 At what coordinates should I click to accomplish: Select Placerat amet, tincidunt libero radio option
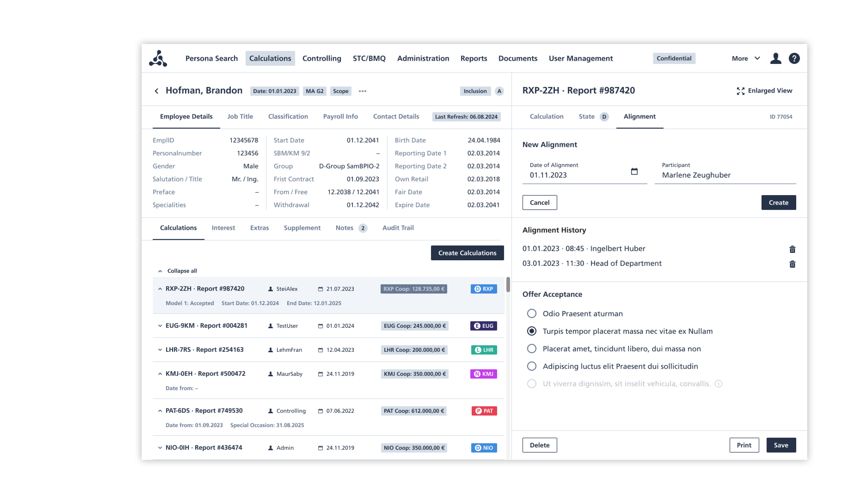tap(531, 348)
